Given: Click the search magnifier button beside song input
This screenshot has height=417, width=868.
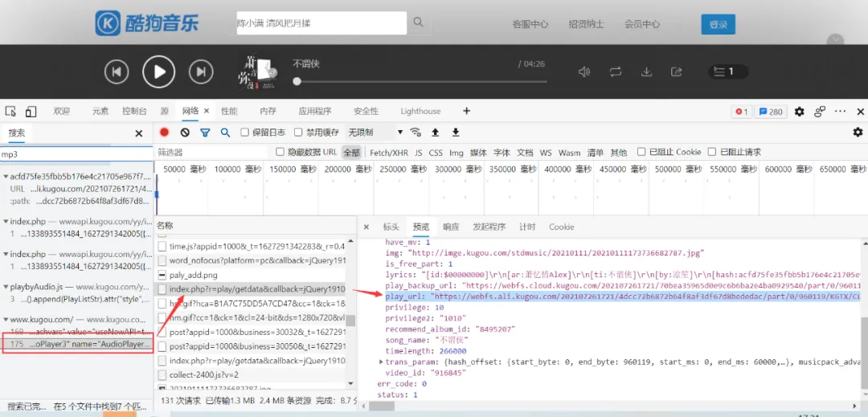Looking at the screenshot, I should click(x=418, y=22).
